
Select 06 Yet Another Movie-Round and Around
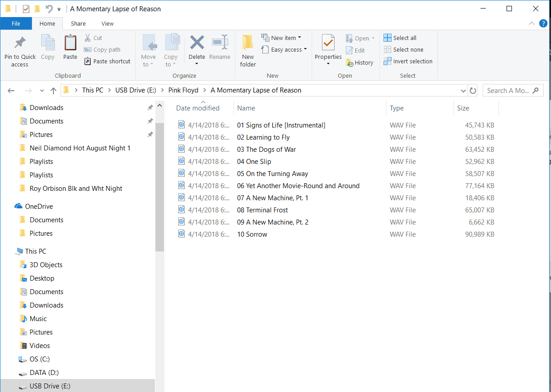[298, 186]
